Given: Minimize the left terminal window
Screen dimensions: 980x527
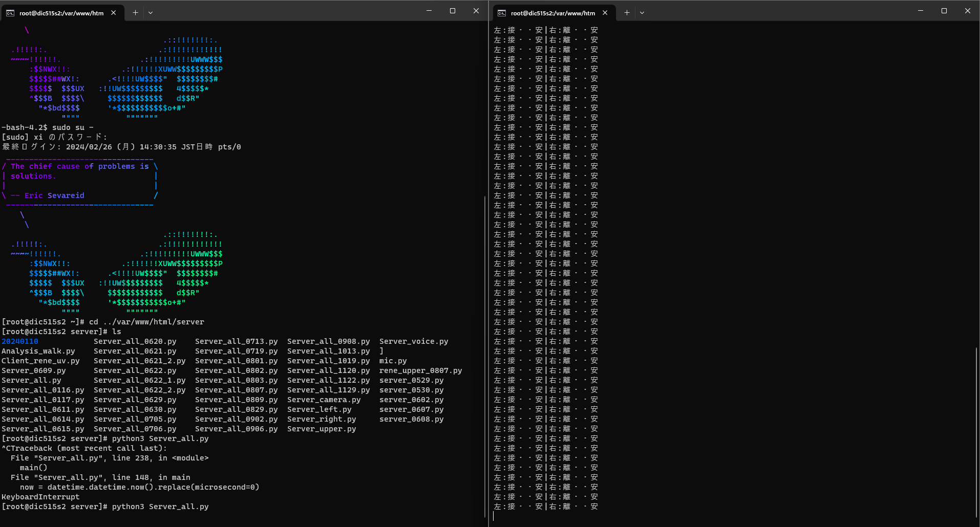Looking at the screenshot, I should click(429, 11).
